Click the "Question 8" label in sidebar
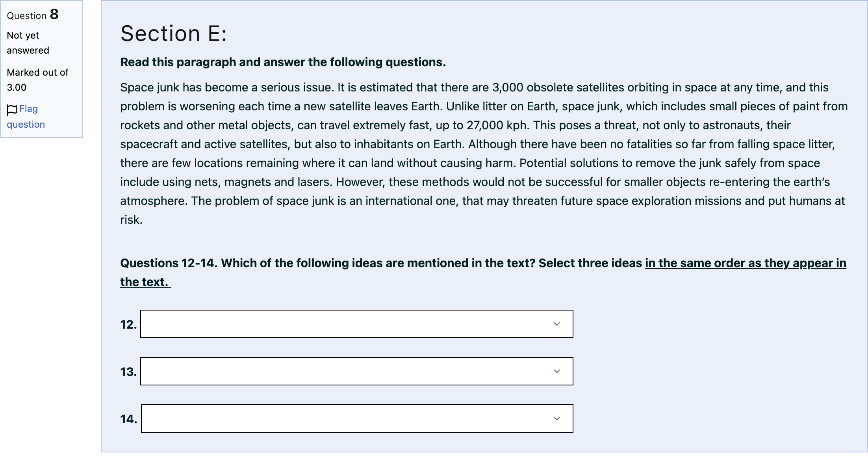Image resolution: width=868 pixels, height=465 pixels. click(x=33, y=15)
